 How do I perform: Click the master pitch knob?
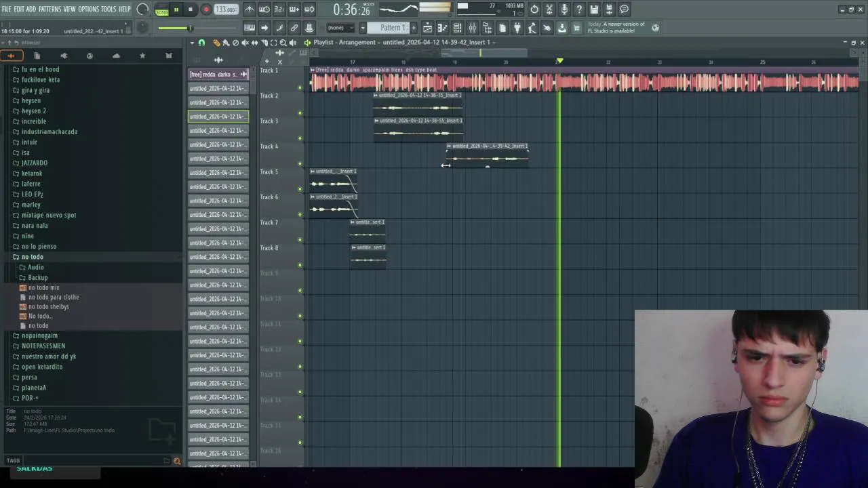click(x=142, y=28)
